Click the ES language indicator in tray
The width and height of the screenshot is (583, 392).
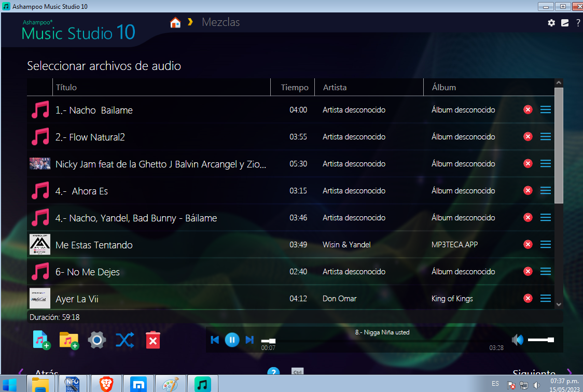(x=495, y=384)
